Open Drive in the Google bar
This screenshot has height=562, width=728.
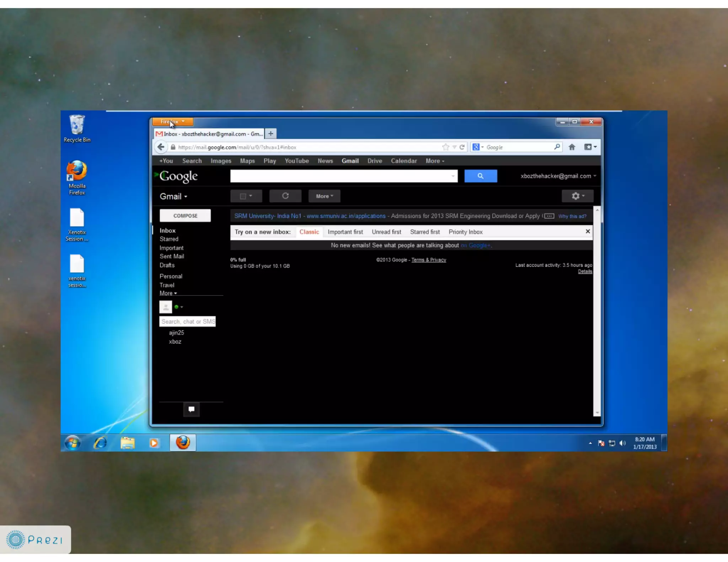[x=375, y=161]
